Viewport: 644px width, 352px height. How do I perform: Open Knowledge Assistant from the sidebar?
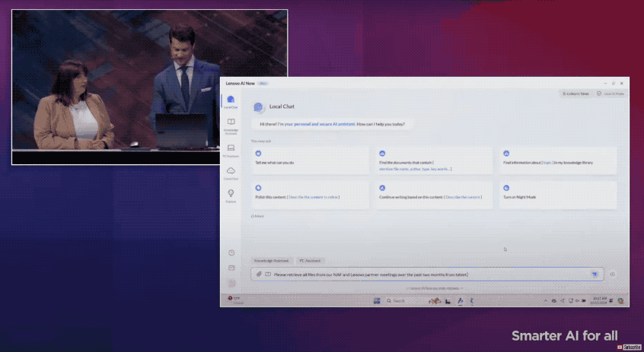pos(231,126)
